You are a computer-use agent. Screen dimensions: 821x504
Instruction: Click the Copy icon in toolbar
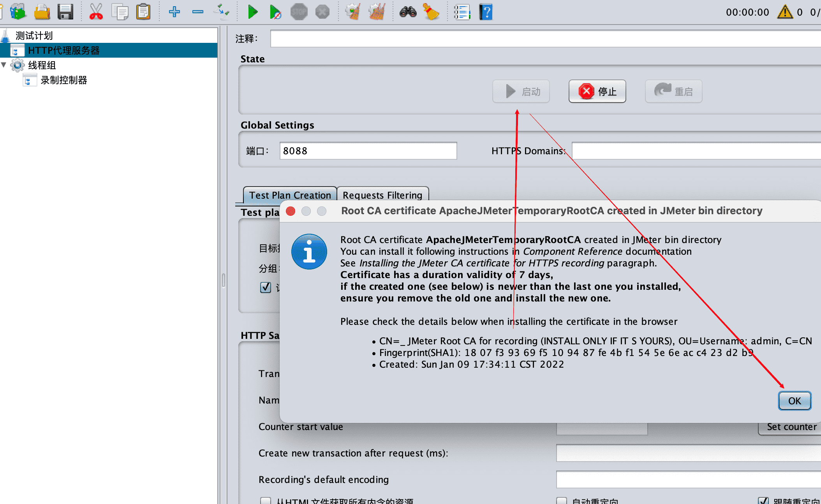[x=120, y=12]
